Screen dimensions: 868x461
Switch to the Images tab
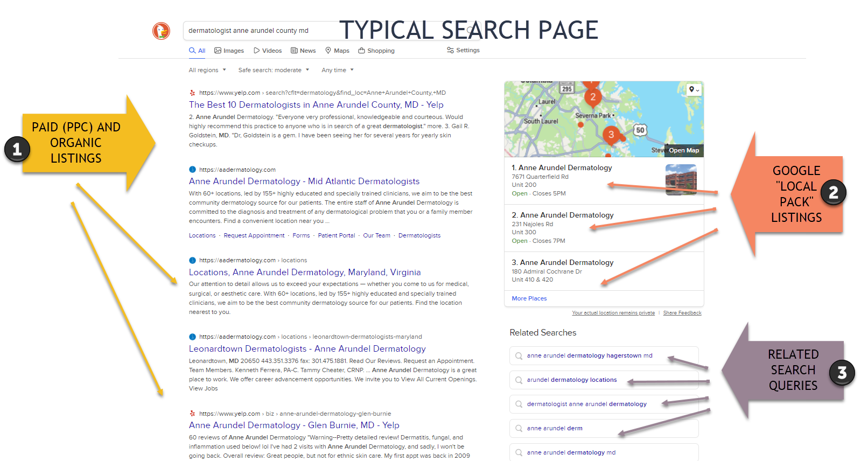point(229,51)
